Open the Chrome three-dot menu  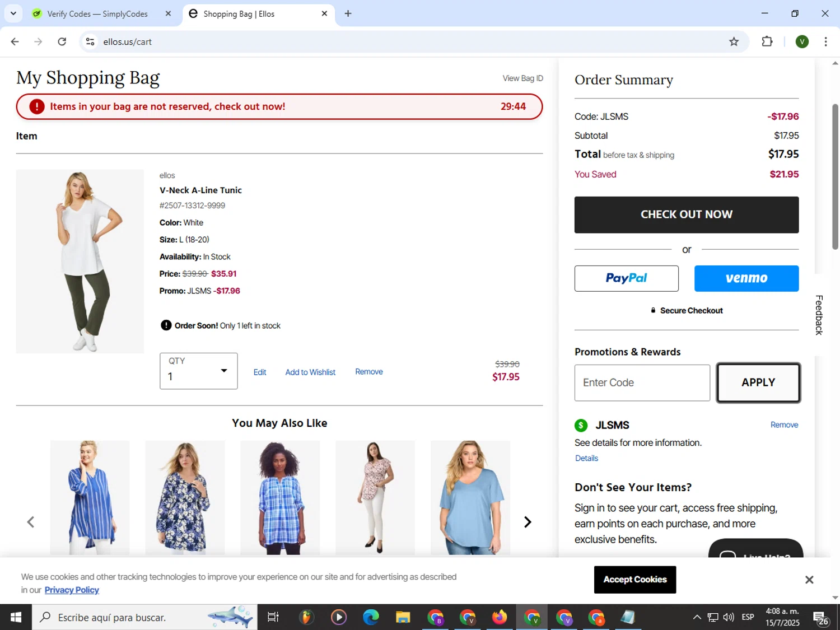pos(825,41)
